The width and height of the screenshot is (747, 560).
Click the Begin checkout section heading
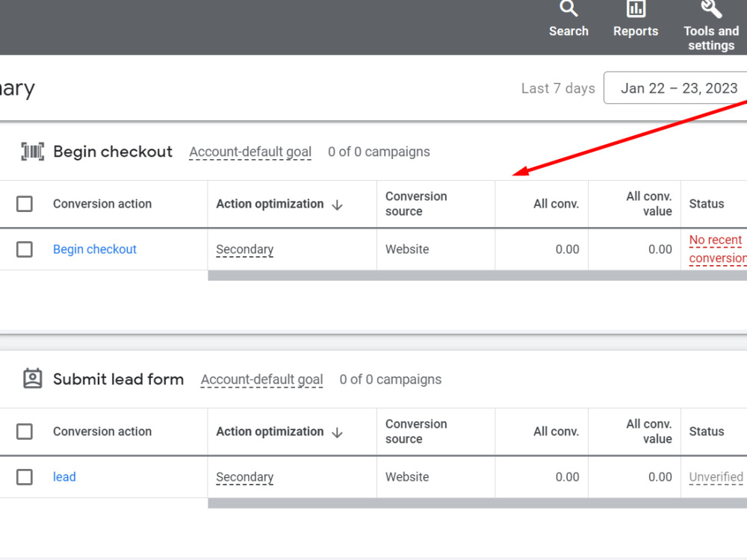(x=113, y=152)
